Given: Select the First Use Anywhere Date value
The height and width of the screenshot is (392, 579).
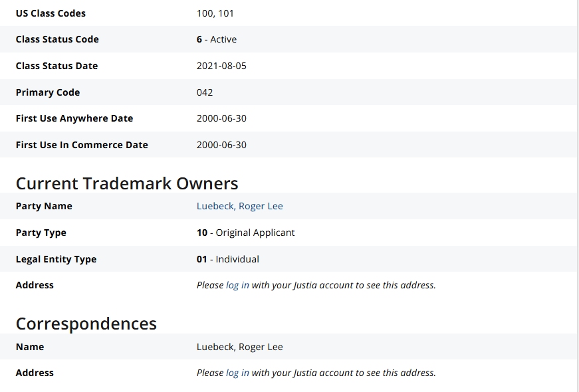Looking at the screenshot, I should (x=221, y=118).
